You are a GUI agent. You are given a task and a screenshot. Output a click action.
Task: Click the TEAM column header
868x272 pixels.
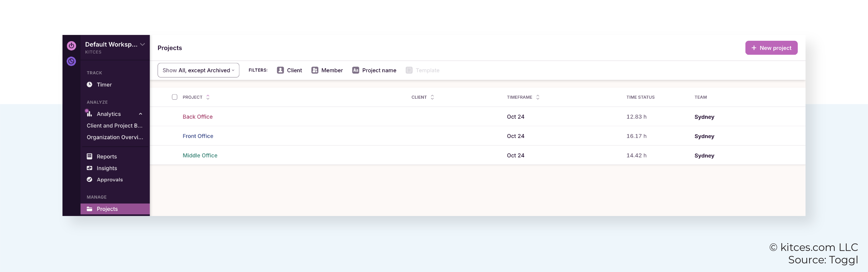[701, 97]
